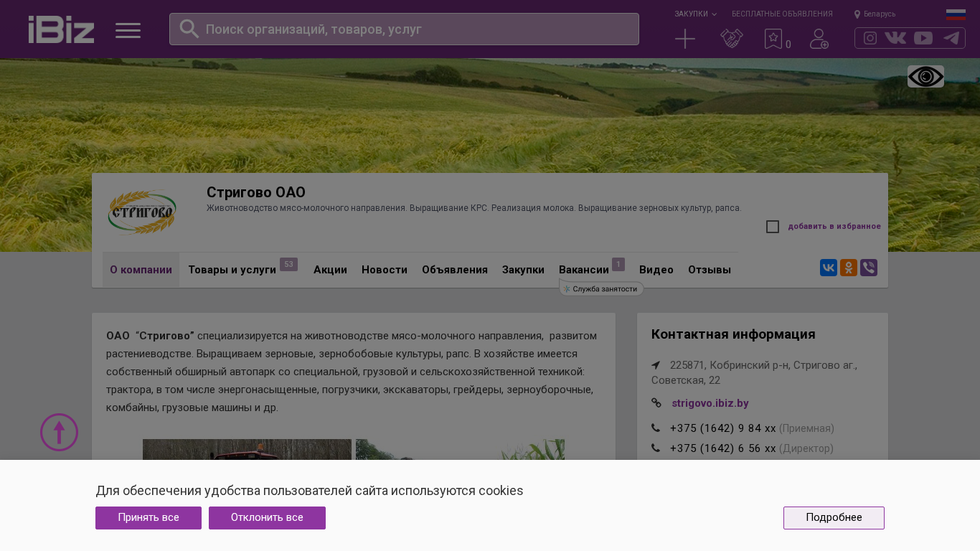Viewport: 980px width, 551px height.
Task: Share company page on Odnoklassniki
Action: pyautogui.click(x=849, y=268)
